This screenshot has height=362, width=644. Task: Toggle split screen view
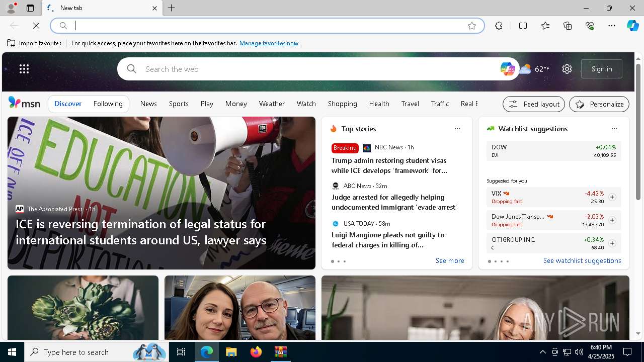pos(523,26)
